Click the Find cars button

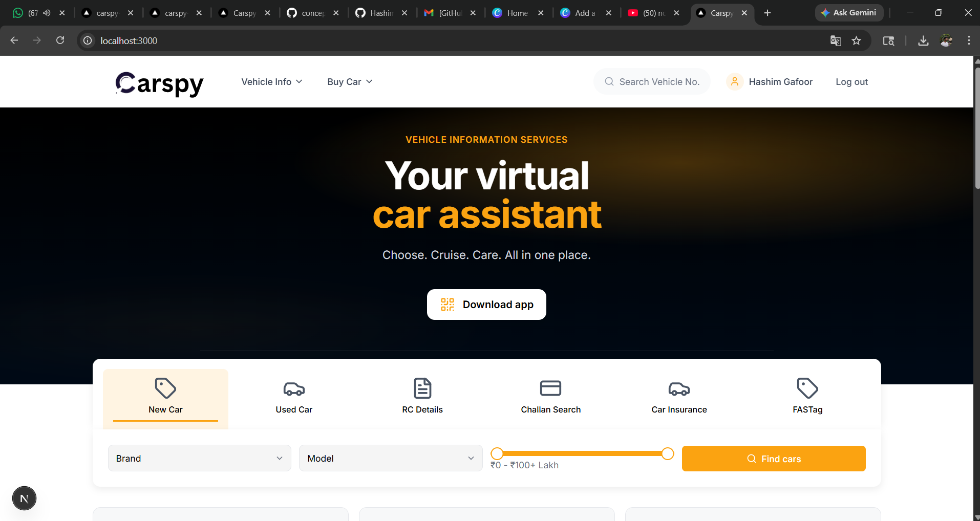(x=774, y=459)
